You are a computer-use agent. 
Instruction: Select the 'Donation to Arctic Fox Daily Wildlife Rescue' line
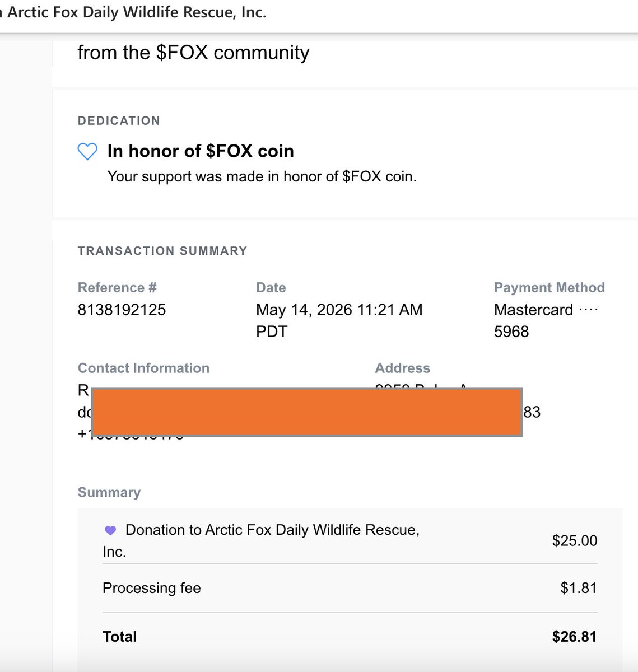(261, 540)
